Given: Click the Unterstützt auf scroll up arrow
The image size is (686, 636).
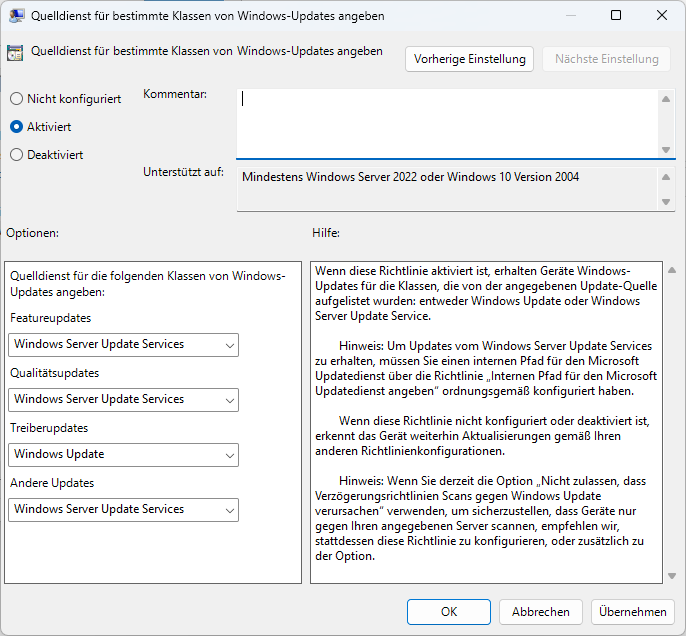Looking at the screenshot, I should point(666,177).
